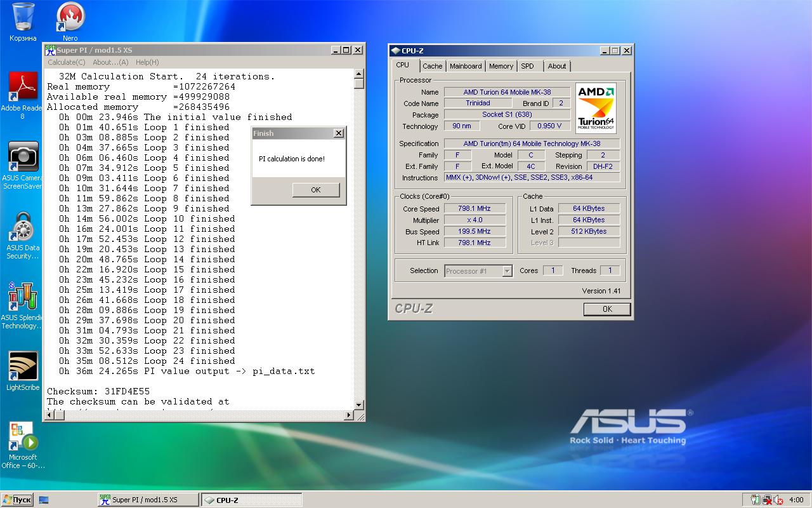Launch ASUS Data Security shortcut

23,236
